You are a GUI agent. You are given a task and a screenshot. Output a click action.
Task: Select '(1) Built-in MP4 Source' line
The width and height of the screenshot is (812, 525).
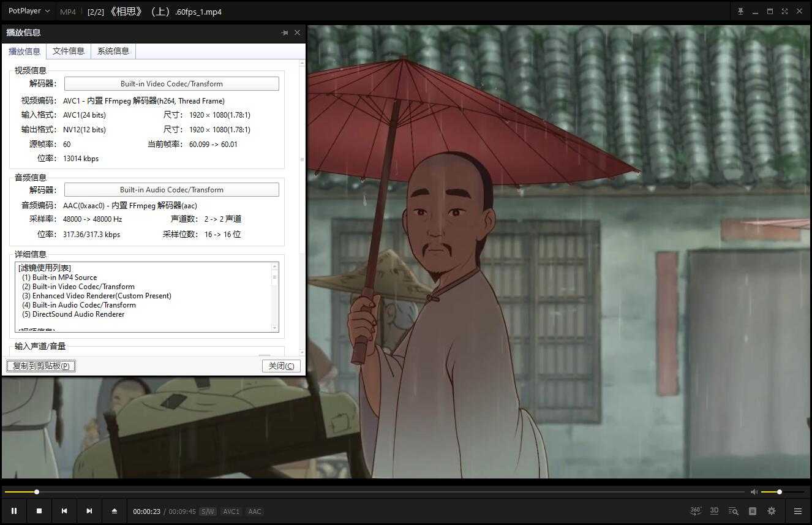click(59, 278)
